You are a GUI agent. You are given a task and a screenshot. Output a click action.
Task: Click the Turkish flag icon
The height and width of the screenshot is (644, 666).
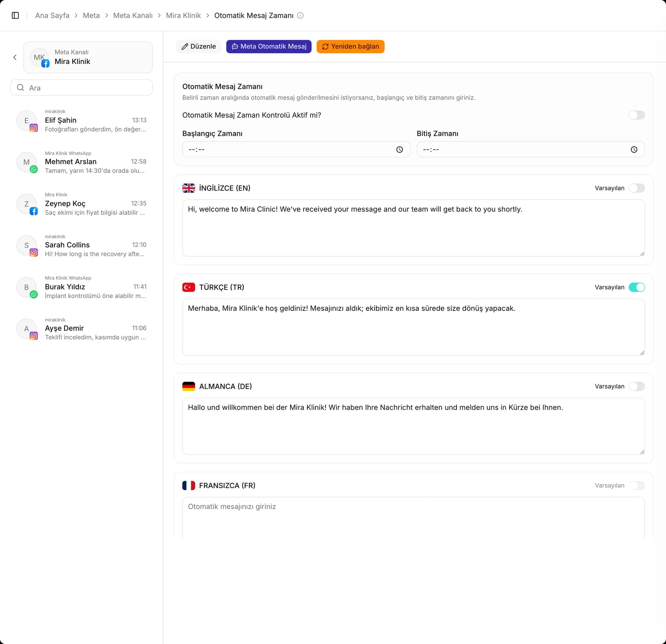(188, 287)
